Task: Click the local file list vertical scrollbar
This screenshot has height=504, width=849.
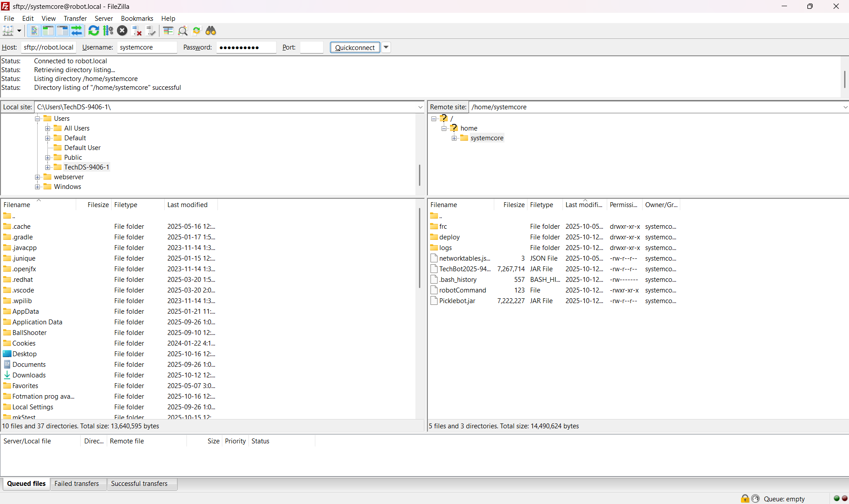Action: coord(419,248)
